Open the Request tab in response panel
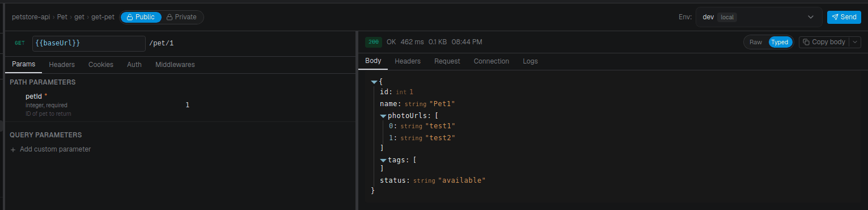 pyautogui.click(x=447, y=61)
